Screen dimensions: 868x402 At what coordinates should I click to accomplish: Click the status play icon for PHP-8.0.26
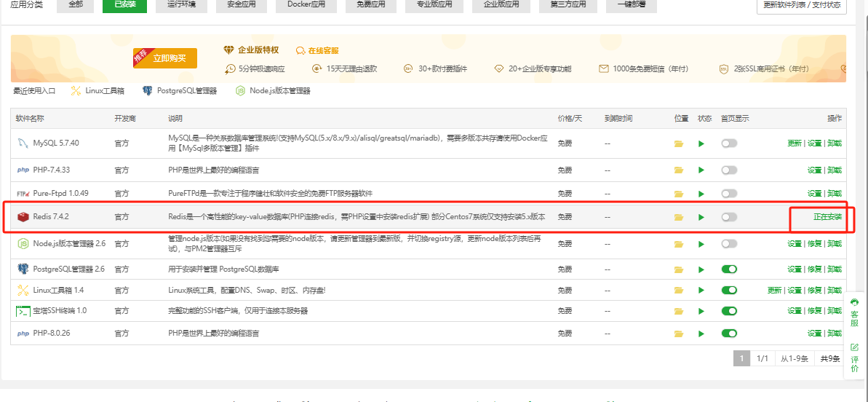(701, 334)
